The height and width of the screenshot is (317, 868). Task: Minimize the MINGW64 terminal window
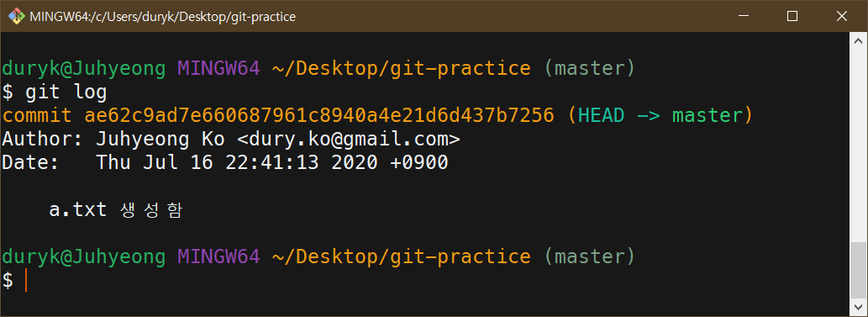click(x=742, y=16)
